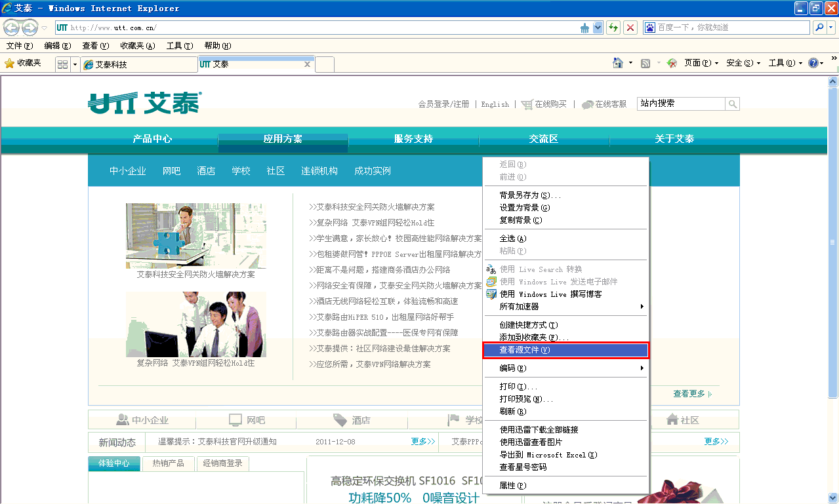Viewport: 839px width, 504px height.
Task: Open 产品中心 navigation tab
Action: pos(152,139)
